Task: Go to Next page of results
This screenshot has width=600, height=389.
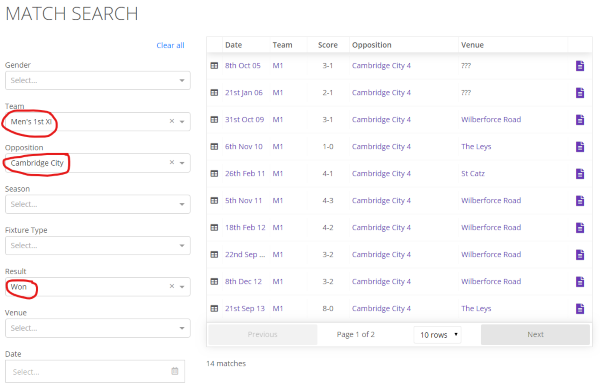Action: 535,335
